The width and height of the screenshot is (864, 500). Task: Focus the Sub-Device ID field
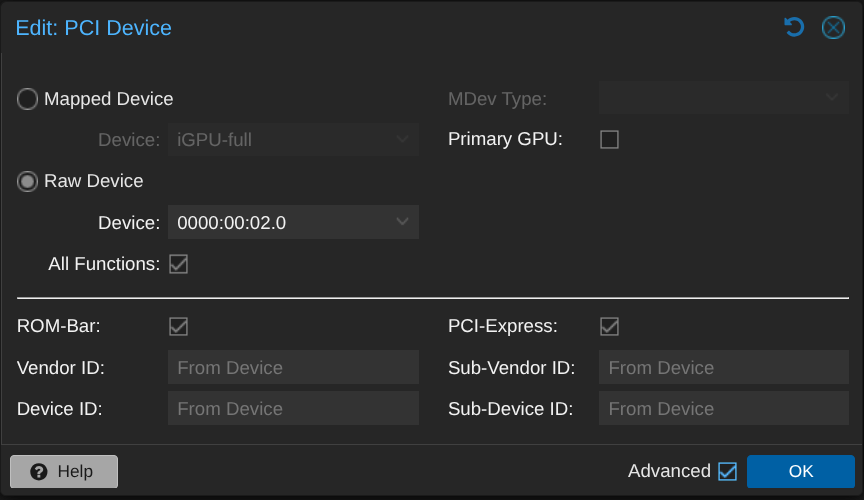pyautogui.click(x=723, y=409)
